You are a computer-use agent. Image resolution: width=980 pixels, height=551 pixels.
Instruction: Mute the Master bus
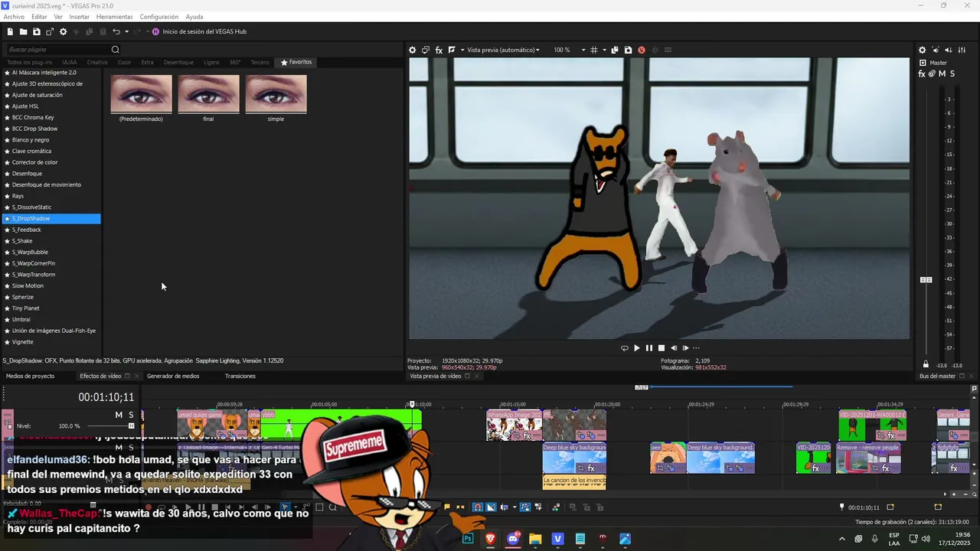click(x=942, y=74)
